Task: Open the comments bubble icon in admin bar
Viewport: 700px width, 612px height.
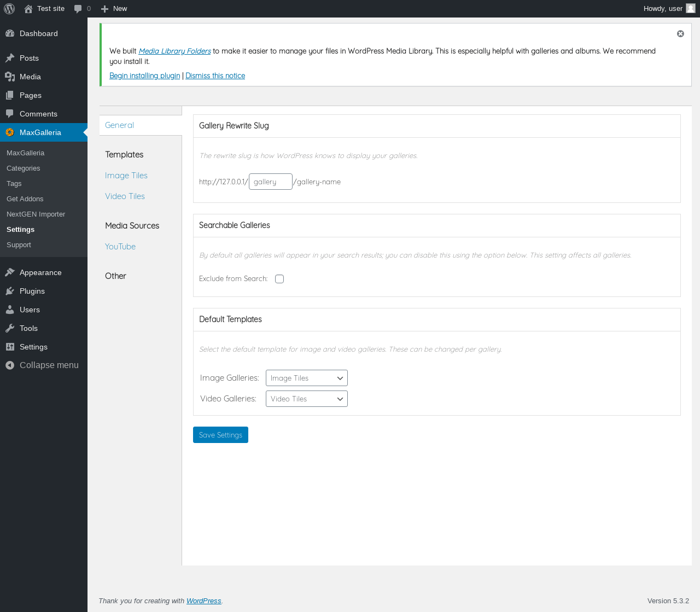Action: point(78,9)
